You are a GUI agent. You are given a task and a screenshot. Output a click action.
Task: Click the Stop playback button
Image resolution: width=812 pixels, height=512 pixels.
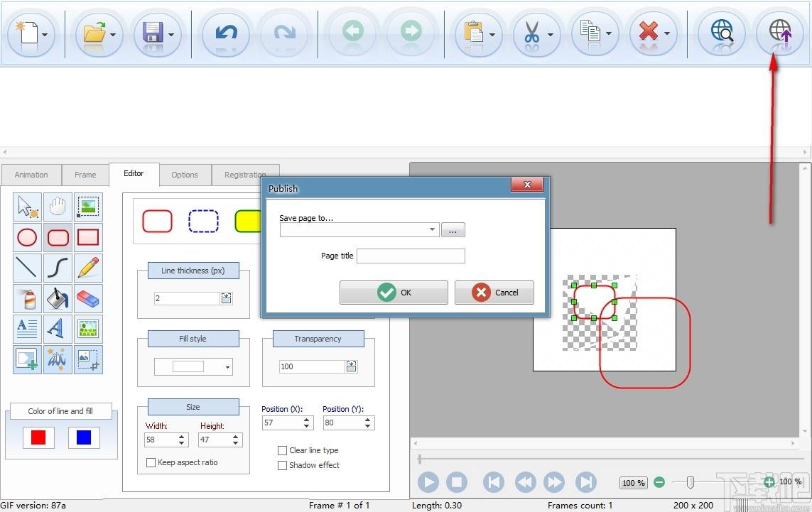coord(457,482)
